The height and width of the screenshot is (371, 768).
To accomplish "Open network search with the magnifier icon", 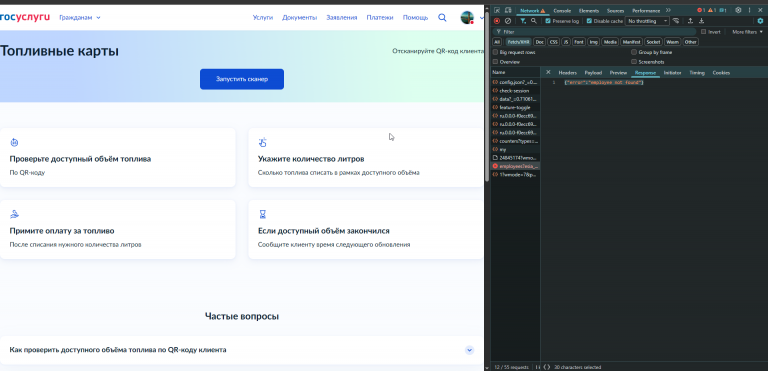I will [x=533, y=21].
